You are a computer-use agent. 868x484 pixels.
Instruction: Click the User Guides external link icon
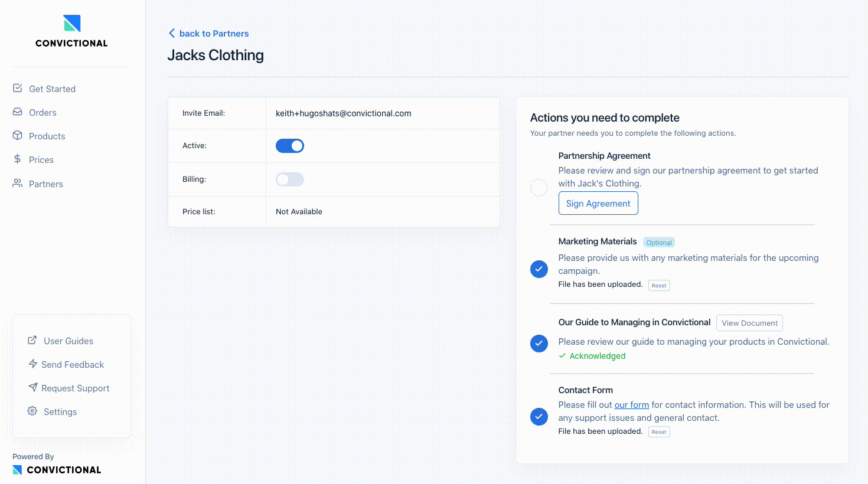coord(32,341)
